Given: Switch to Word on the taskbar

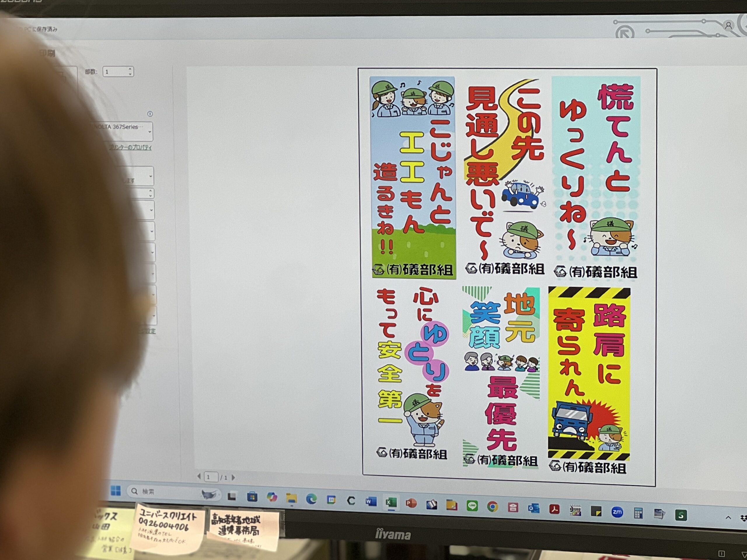Looking at the screenshot, I should pos(371,502).
